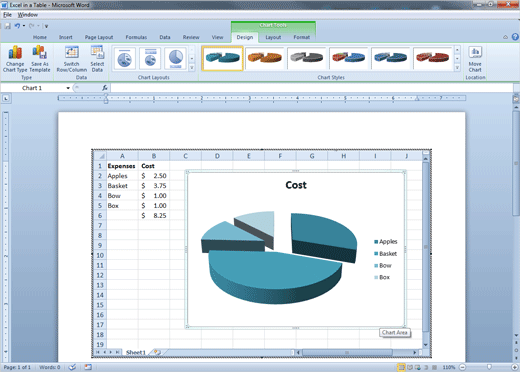
Task: Select the orange pie chart style
Action: pos(265,58)
